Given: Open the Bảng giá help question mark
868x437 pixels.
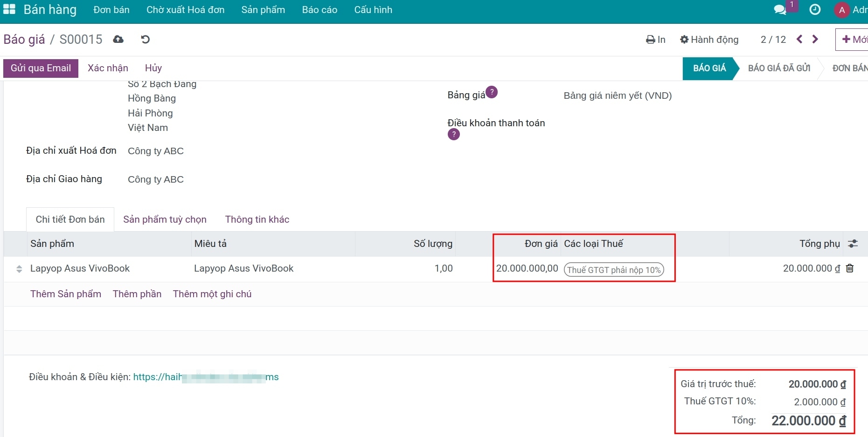Looking at the screenshot, I should point(493,92).
